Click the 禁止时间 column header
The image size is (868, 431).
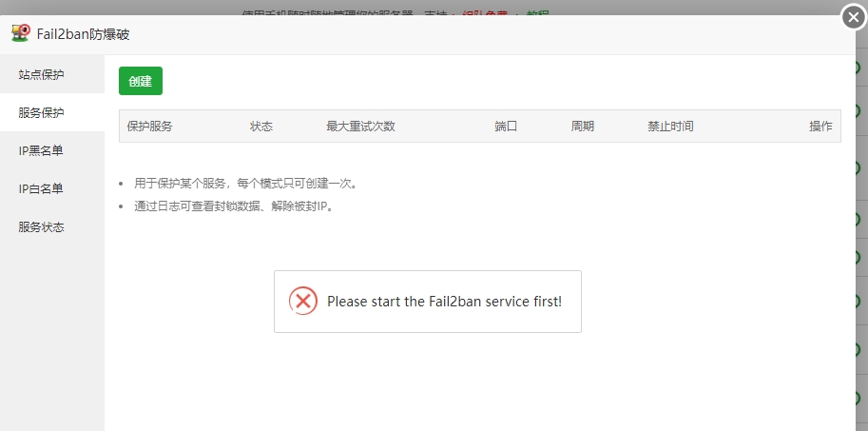[670, 127]
